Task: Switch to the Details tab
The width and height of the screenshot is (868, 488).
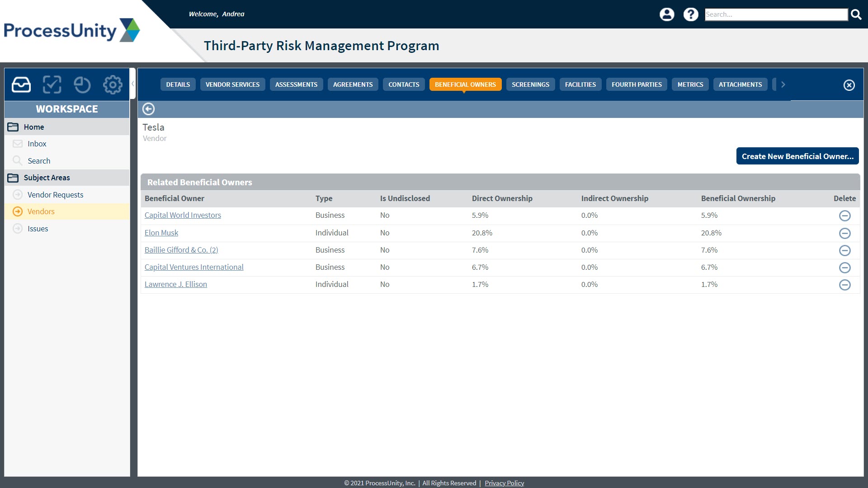Action: coord(178,84)
